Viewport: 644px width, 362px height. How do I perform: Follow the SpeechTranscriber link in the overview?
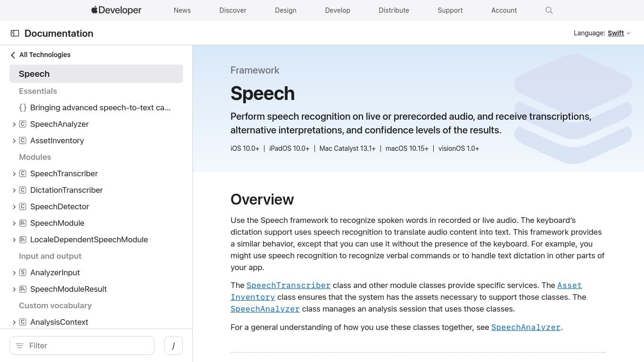289,285
